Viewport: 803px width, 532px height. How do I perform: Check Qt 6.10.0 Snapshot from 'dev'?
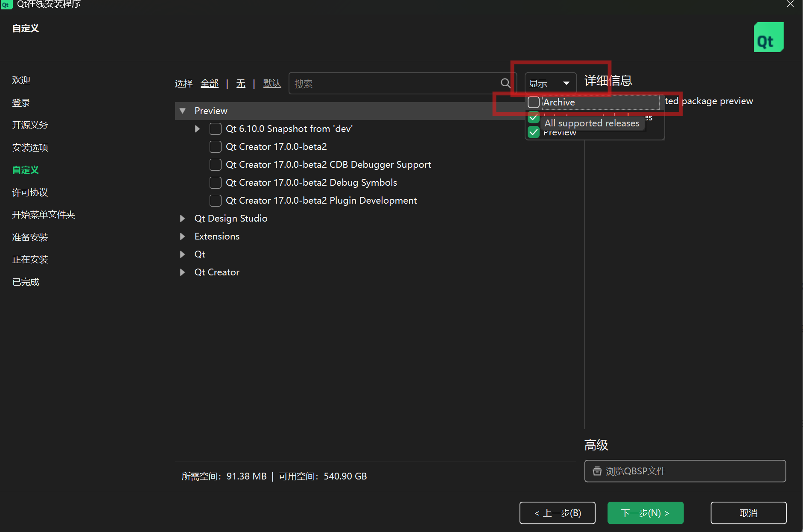coord(216,129)
